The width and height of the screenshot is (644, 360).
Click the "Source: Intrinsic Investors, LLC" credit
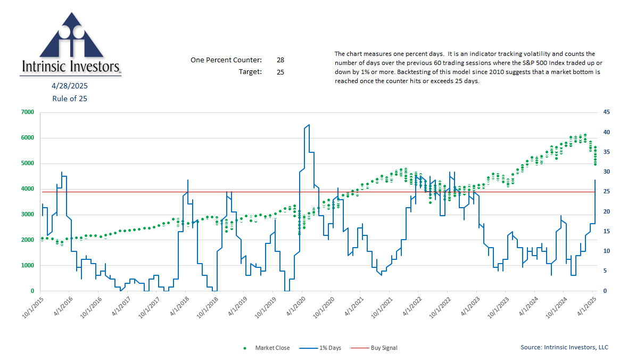(564, 347)
